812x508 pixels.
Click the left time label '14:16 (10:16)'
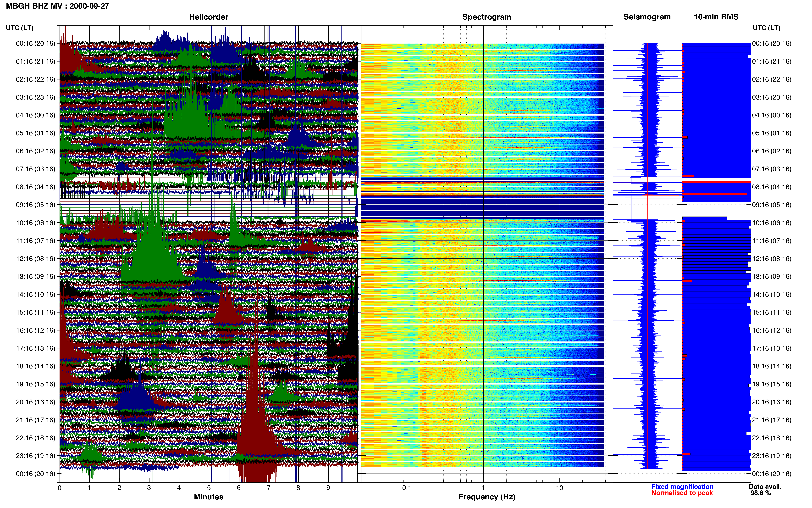(x=36, y=294)
